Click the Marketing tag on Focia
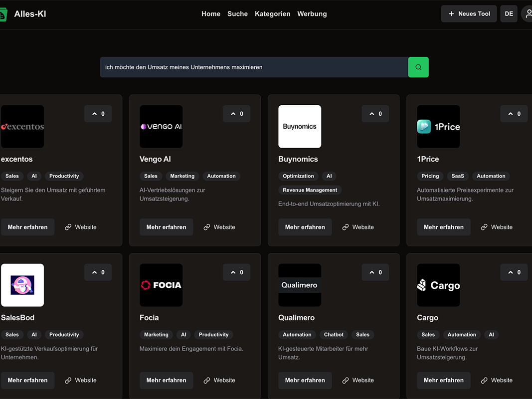 (x=156, y=335)
